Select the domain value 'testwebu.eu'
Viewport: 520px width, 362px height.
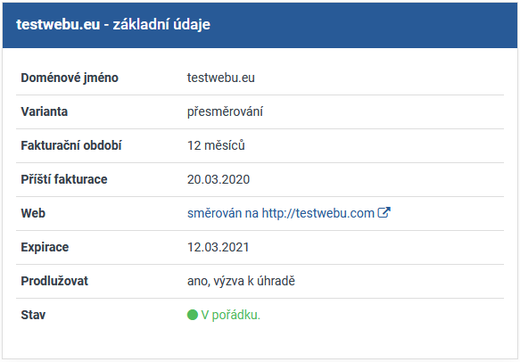click(x=221, y=78)
